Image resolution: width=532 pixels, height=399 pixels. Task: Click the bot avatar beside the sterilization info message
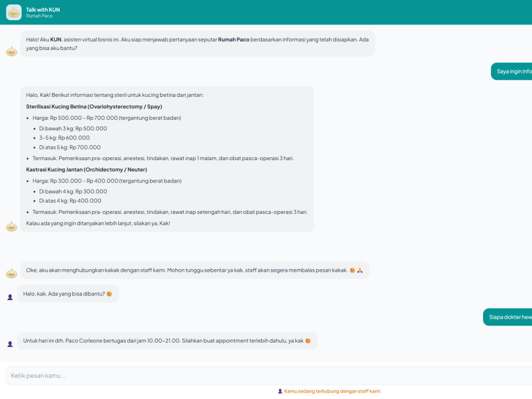coord(12,227)
